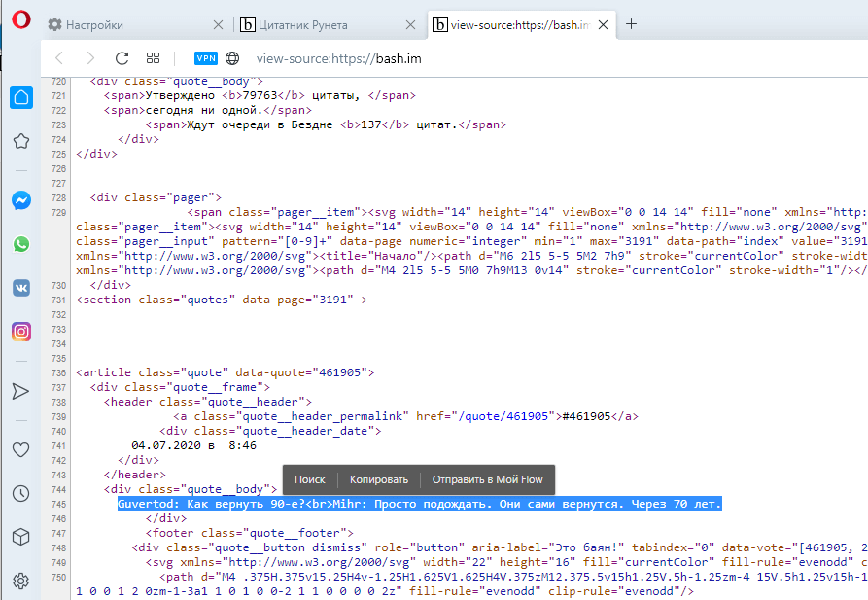The image size is (868, 600).
Task: Choose Отправить в Мой Flow in popup
Action: tap(489, 479)
